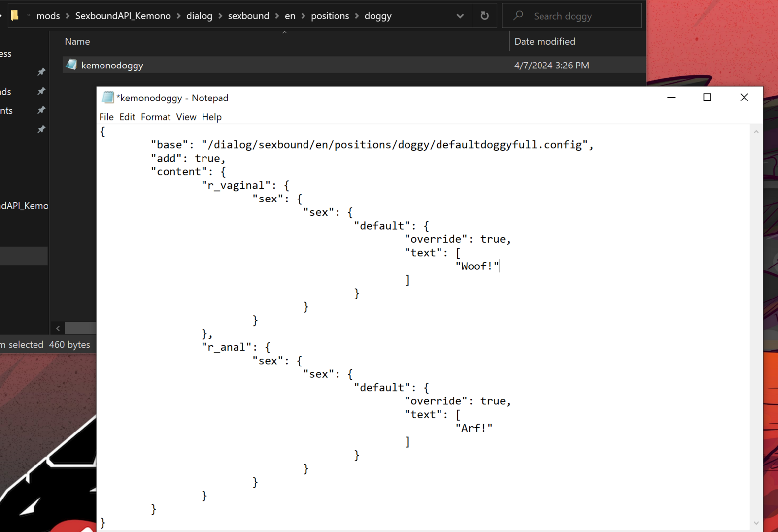Click the pin icon beside 'ess' sidebar item
This screenshot has height=532, width=778.
[x=41, y=72]
